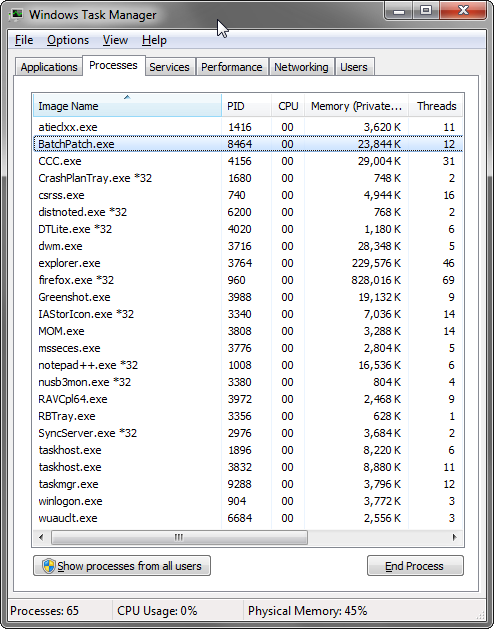The width and height of the screenshot is (494, 629).
Task: Click the Task Manager title bar icon
Action: [17, 14]
